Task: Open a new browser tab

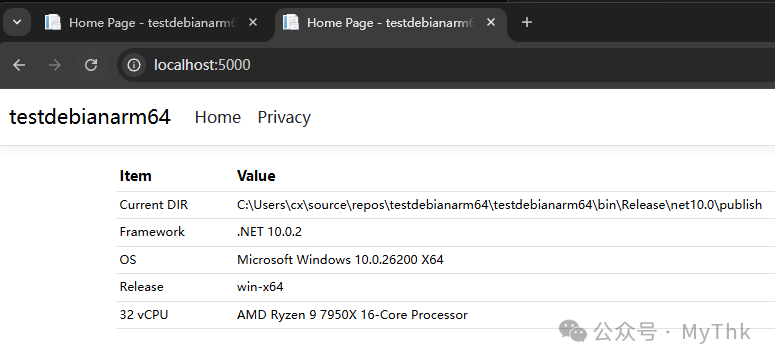Action: [x=527, y=22]
